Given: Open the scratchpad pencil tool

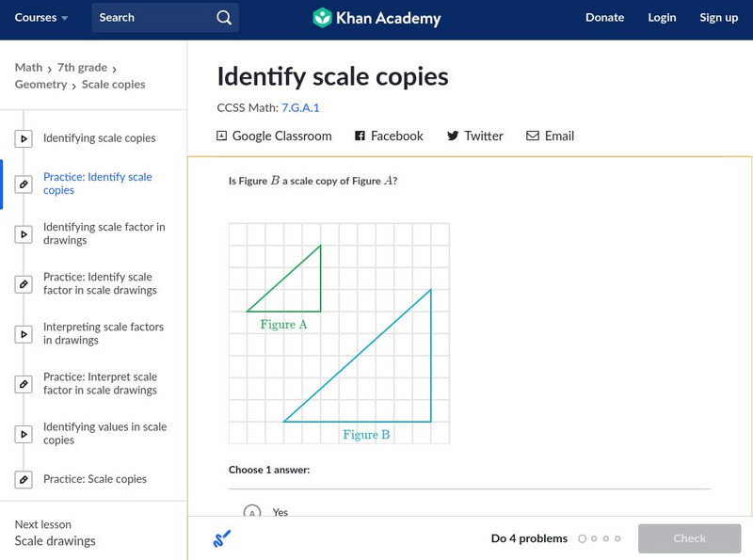Looking at the screenshot, I should pos(222,538).
